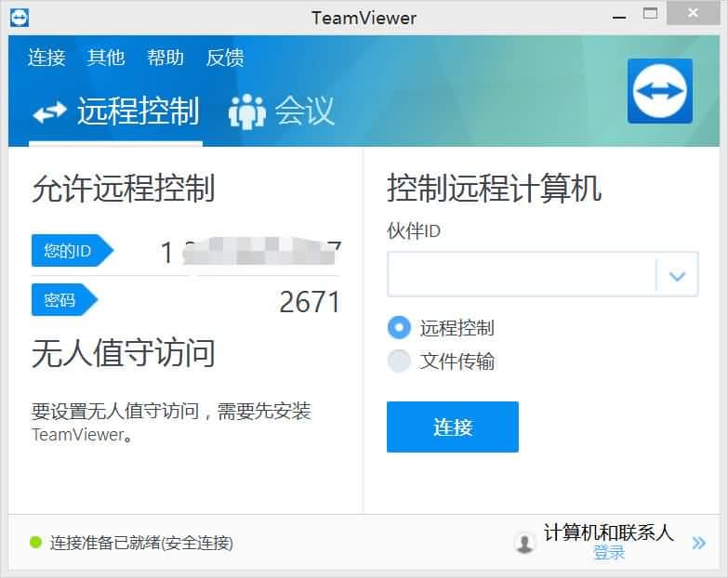
Task: Click the TeamViewer title bar app icon
Action: (19, 18)
